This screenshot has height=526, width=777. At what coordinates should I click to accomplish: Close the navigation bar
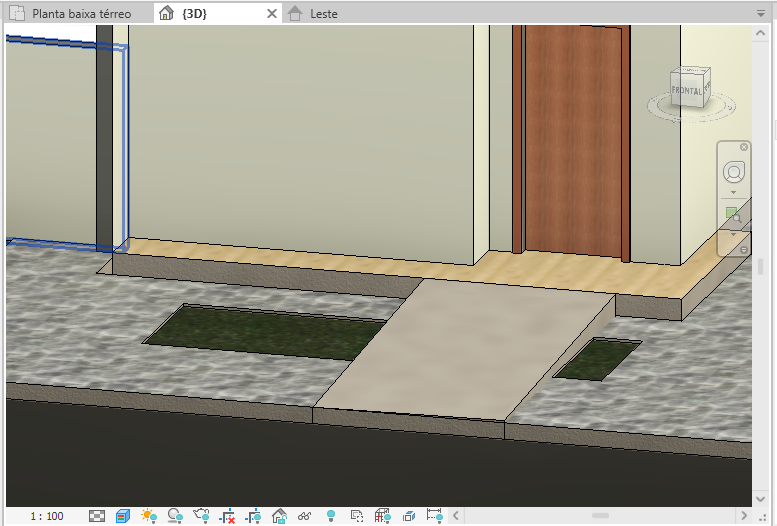coord(743,147)
